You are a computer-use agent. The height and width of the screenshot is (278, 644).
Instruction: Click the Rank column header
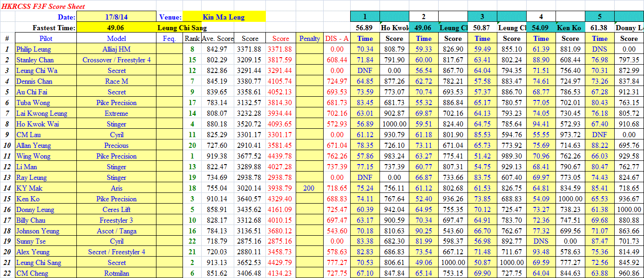191,39
